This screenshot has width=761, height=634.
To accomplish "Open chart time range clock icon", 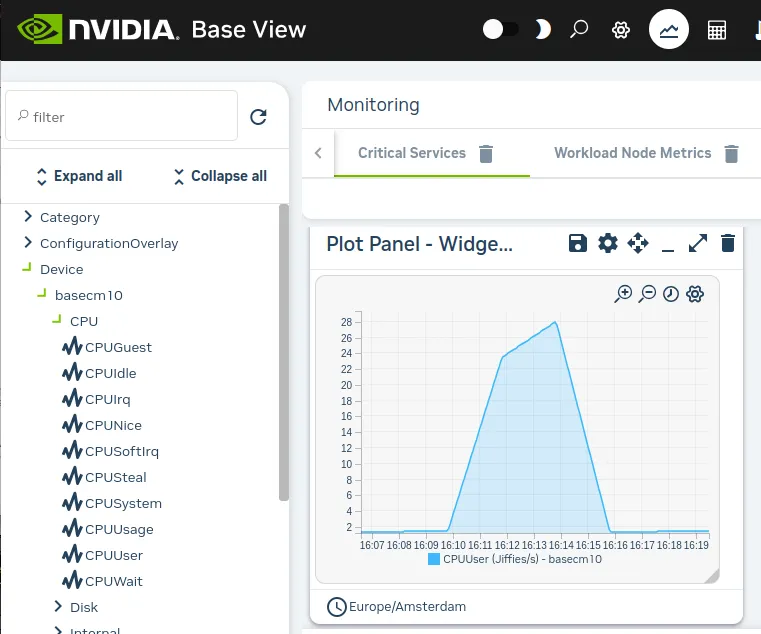I will (671, 294).
